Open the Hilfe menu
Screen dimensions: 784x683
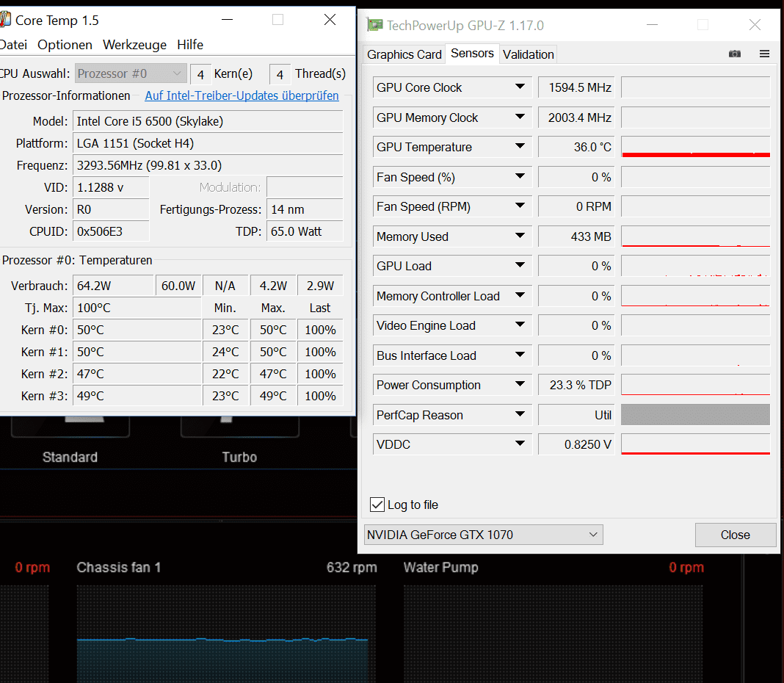point(190,45)
